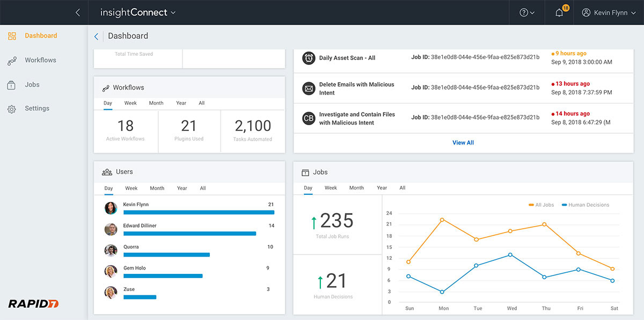Click the Dashboard icon in the sidebar
The width and height of the screenshot is (644, 320).
click(12, 36)
